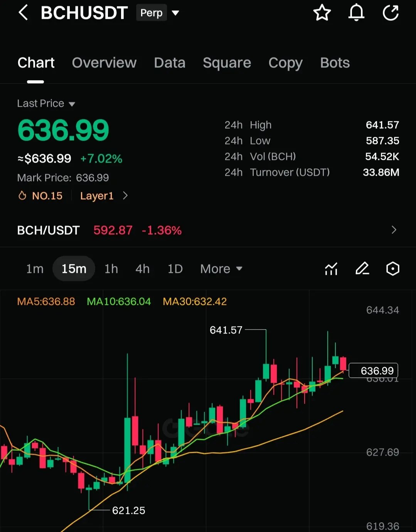Tap the +7.02% change percentage

[101, 158]
